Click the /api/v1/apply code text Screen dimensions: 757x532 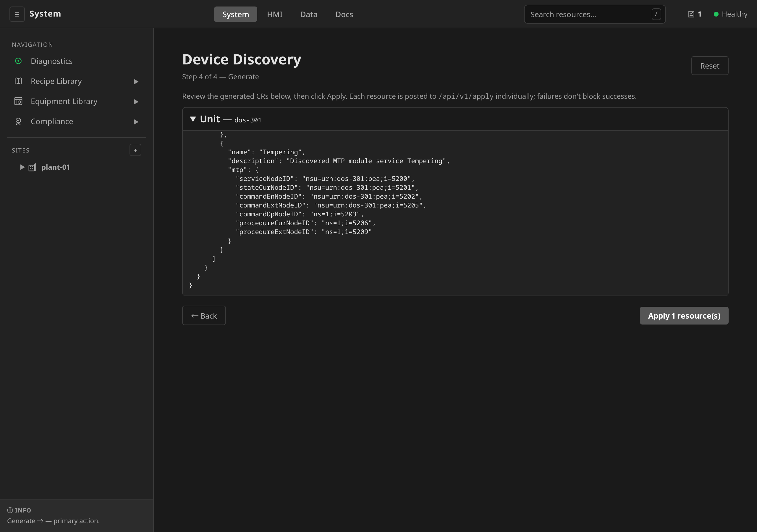[x=466, y=96]
